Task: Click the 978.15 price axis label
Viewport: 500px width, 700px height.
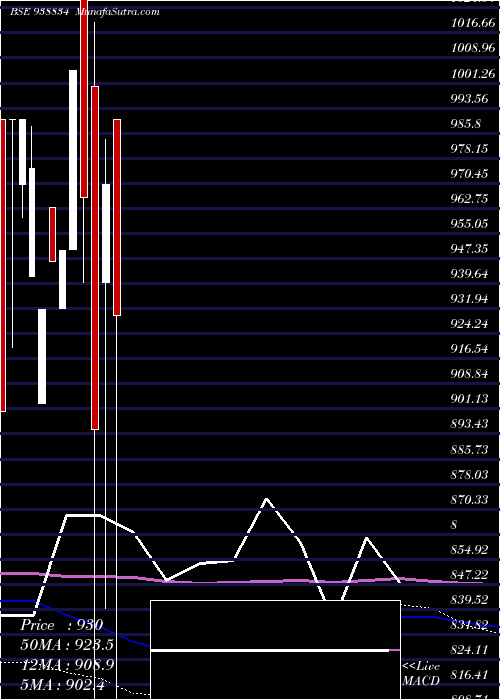Action: (469, 149)
